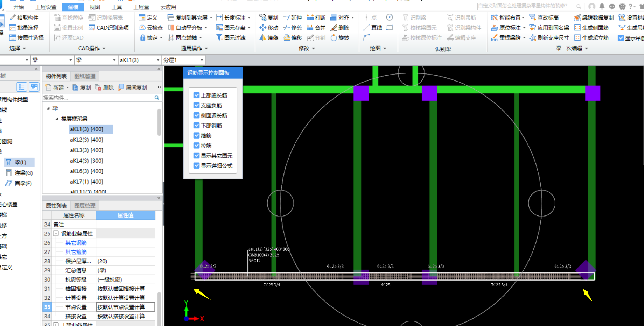Switch to the 视图 ribbon tab
Screen dimensions: 644x326
(x=94, y=7)
